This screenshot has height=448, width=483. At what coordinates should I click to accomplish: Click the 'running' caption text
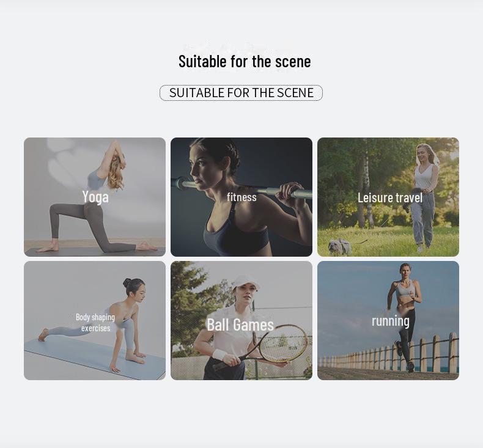[x=391, y=321]
